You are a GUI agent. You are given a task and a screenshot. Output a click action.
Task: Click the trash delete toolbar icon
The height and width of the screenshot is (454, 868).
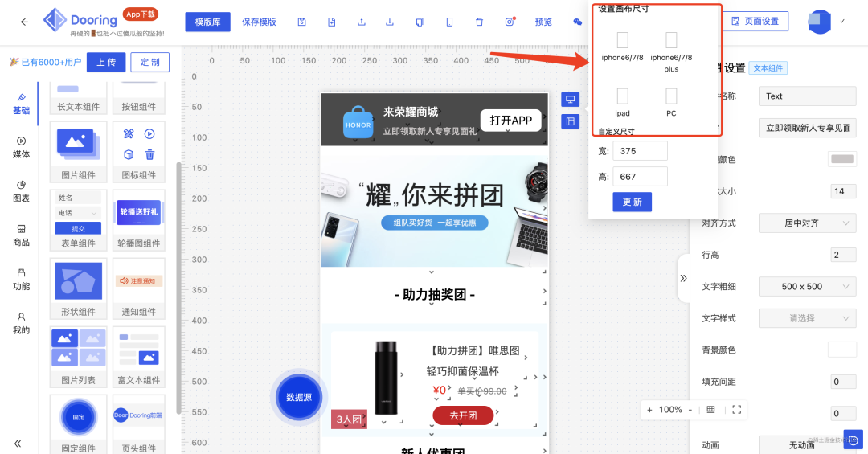(x=479, y=22)
